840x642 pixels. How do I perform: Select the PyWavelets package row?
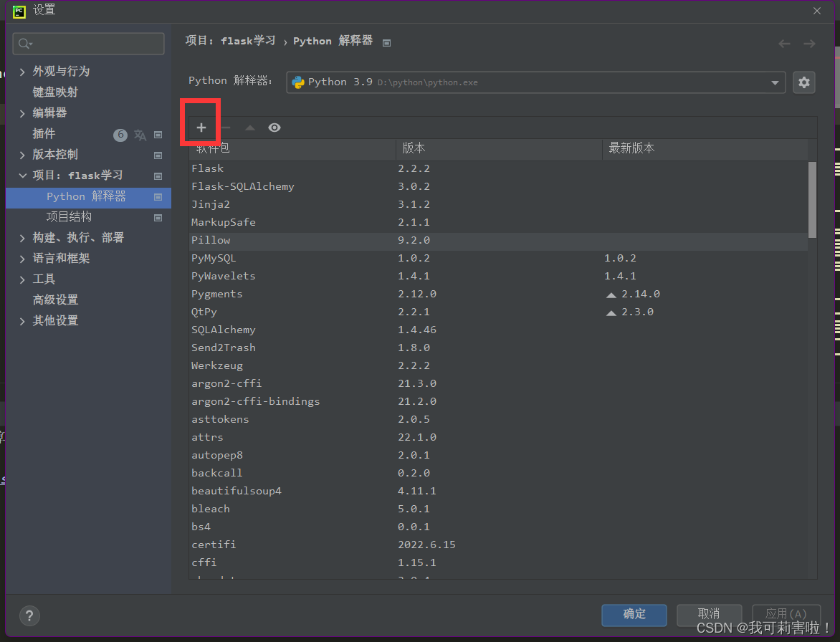pos(499,277)
